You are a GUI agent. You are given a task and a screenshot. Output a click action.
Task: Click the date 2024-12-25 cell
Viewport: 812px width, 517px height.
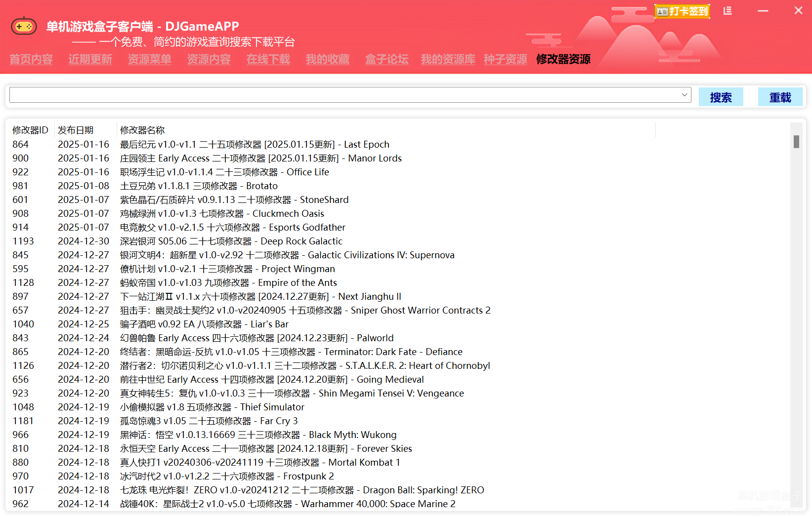tap(84, 324)
